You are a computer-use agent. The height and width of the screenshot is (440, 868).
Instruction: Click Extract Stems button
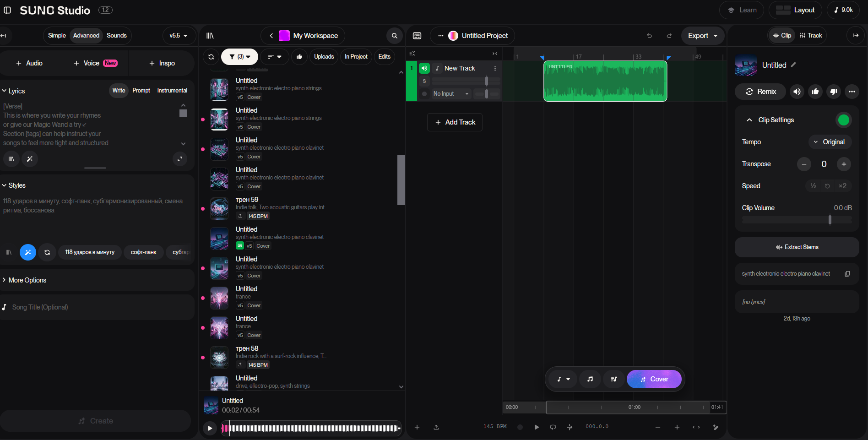pos(797,247)
